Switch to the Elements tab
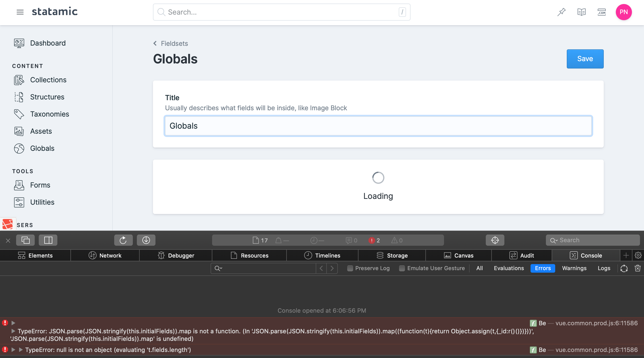Screen dimensions: 644x358 pyautogui.click(x=35, y=255)
